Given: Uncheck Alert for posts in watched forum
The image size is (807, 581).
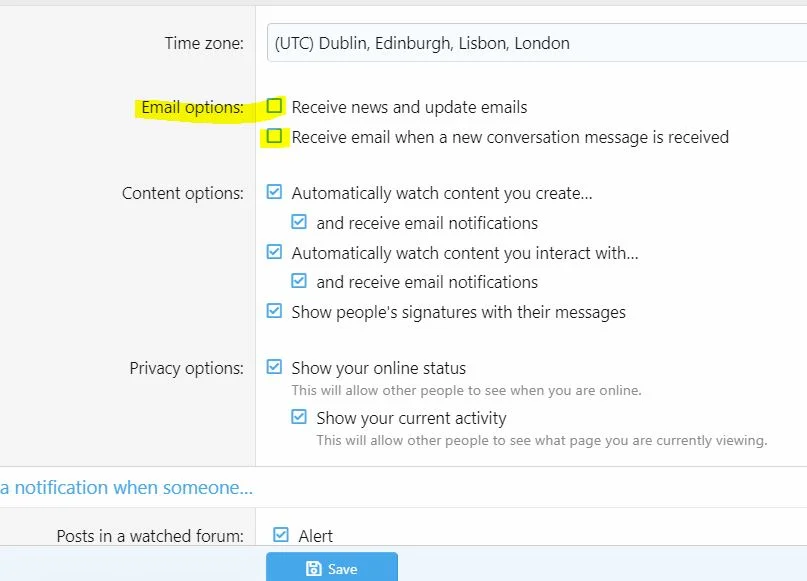Looking at the screenshot, I should pyautogui.click(x=281, y=535).
